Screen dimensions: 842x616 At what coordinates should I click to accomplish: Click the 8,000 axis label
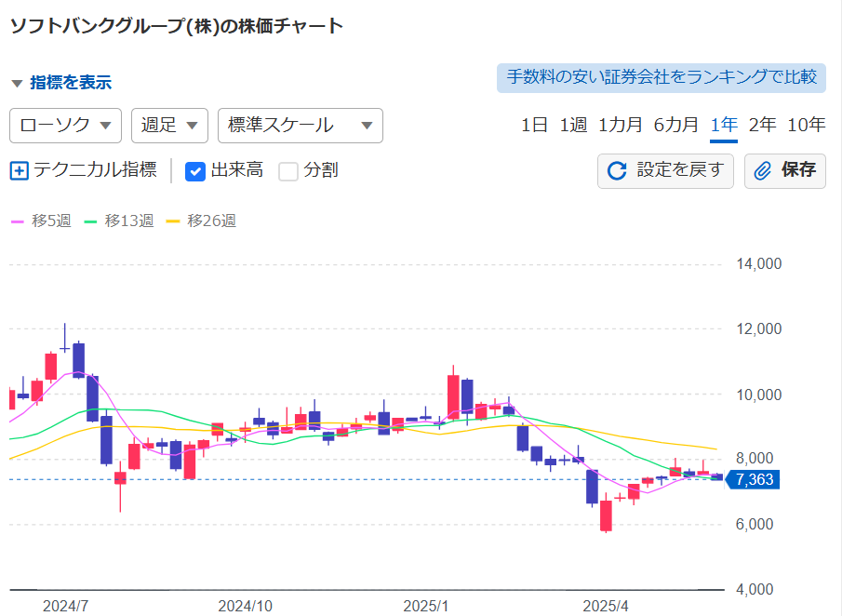tap(755, 459)
